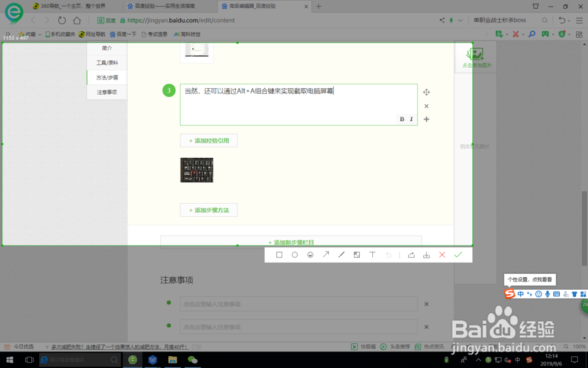The image size is (588, 368).
Task: Click the 添加经验引用 button
Action: coord(209,141)
